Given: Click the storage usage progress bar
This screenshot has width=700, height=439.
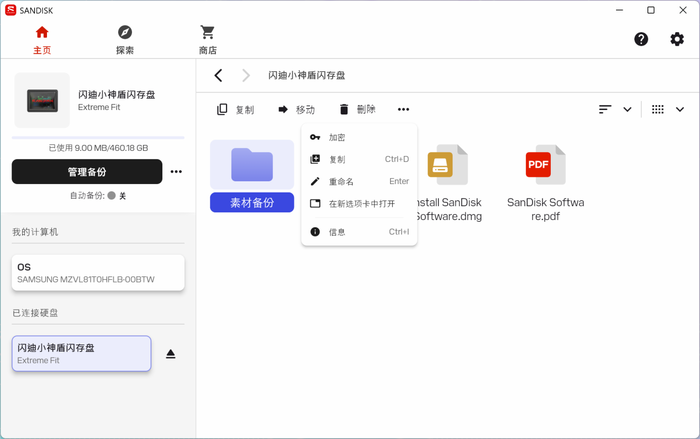Looking at the screenshot, I should point(98,138).
